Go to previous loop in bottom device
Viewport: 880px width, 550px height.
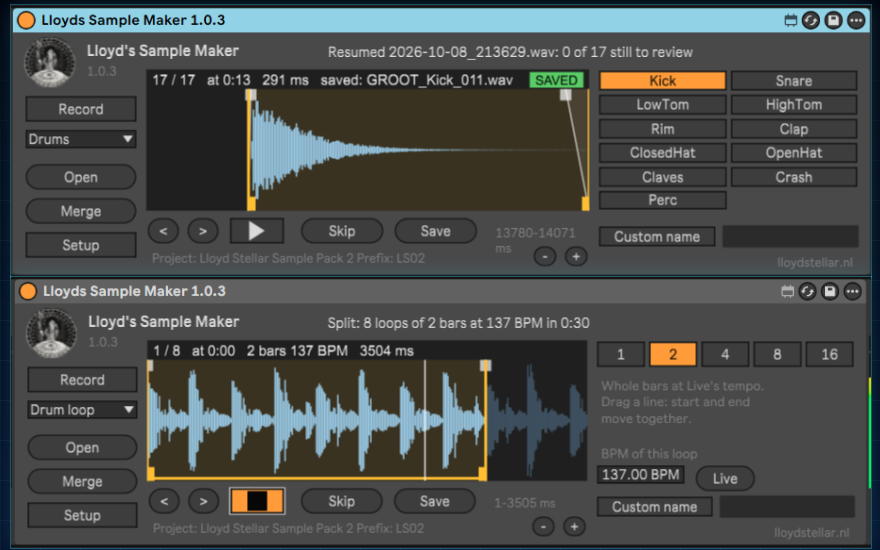(x=164, y=501)
